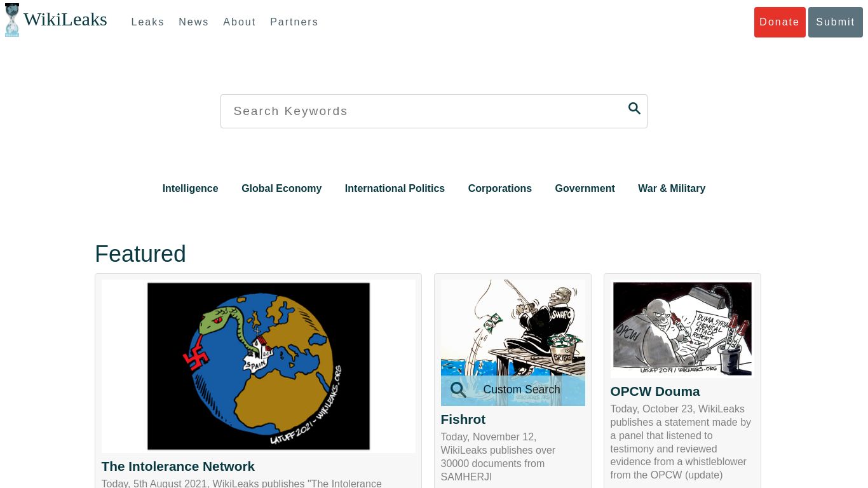Click the Intolerance Network 5th August 2021 text
The image size is (868, 488).
(x=241, y=484)
